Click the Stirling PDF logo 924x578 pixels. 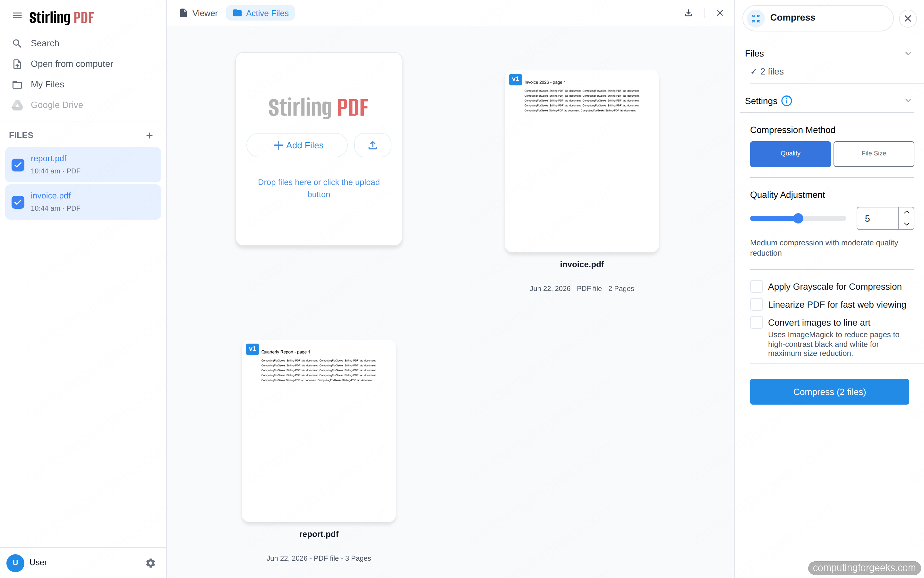tap(62, 17)
